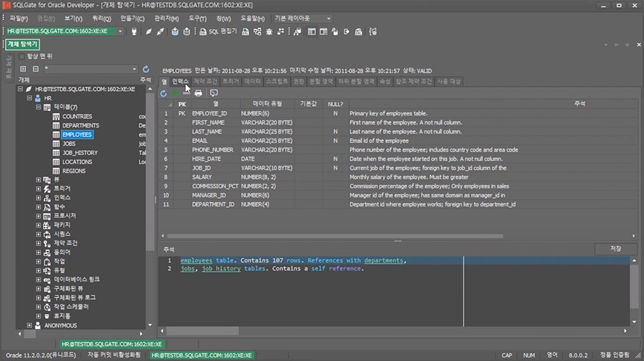Click the green add column icon
This screenshot has height=361, width=644.
click(x=175, y=93)
